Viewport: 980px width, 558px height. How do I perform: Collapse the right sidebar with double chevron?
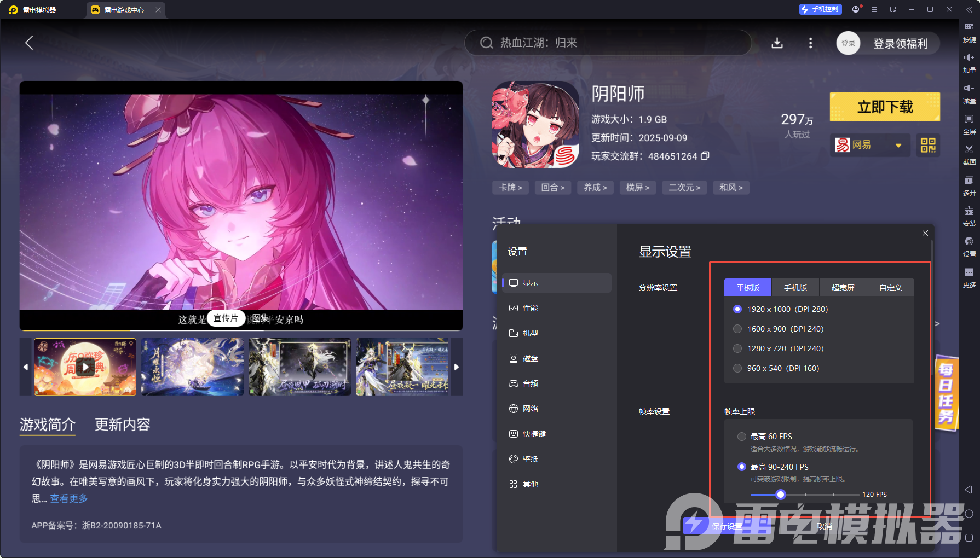click(969, 9)
